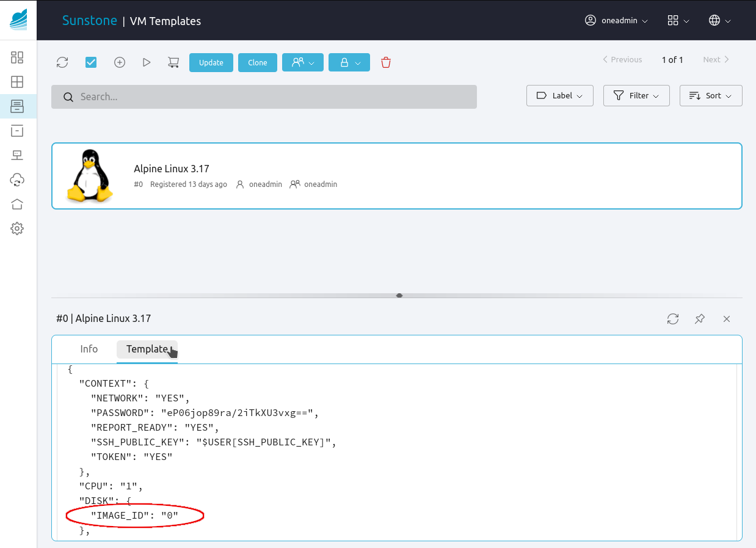Click the red delete trash icon
This screenshot has height=548, width=756.
(386, 62)
